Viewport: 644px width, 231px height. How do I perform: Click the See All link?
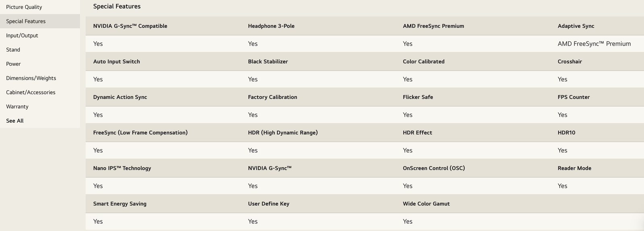click(x=15, y=121)
